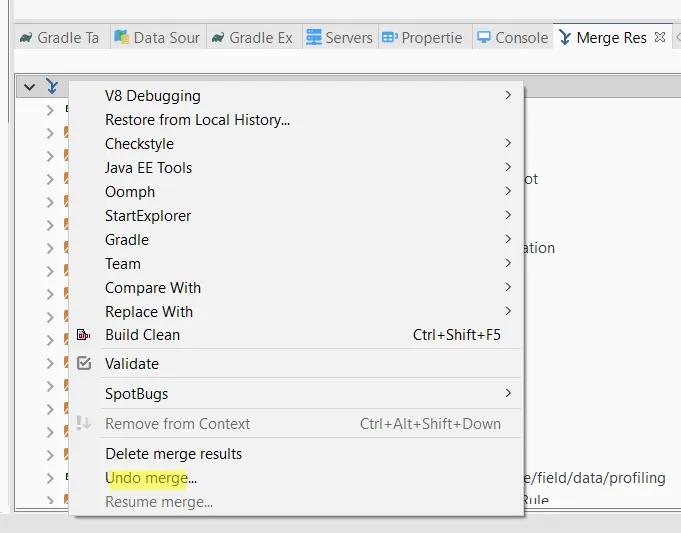This screenshot has width=681, height=533.
Task: Click the Merge Results branch icon in tab
Action: (565, 37)
